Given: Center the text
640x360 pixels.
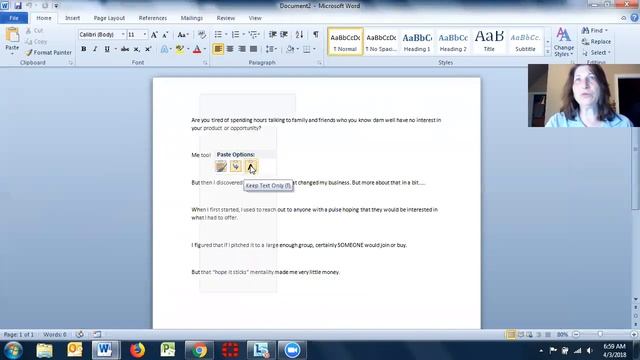Looking at the screenshot, I should pos(230,49).
